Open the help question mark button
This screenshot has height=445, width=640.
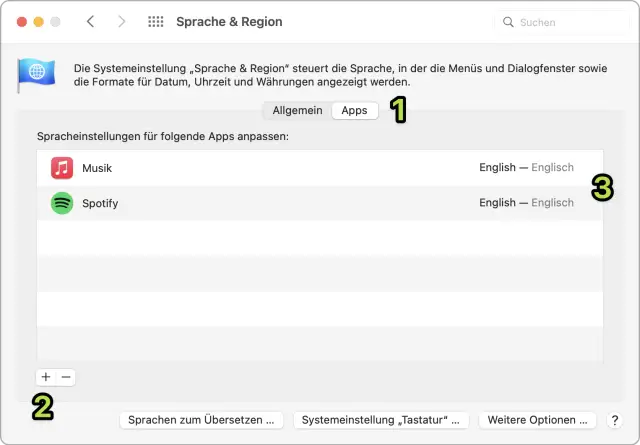pos(614,420)
